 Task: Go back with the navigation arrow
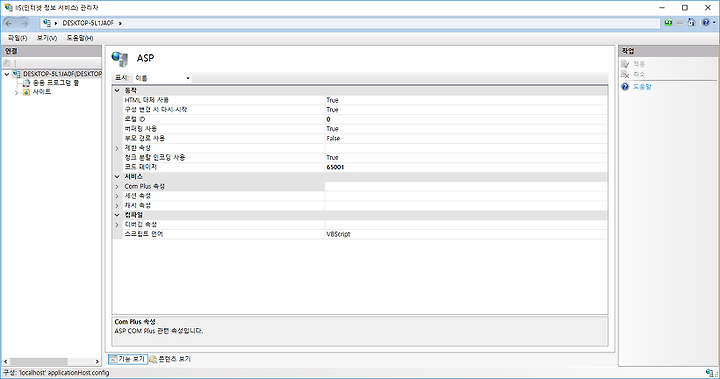coord(9,23)
